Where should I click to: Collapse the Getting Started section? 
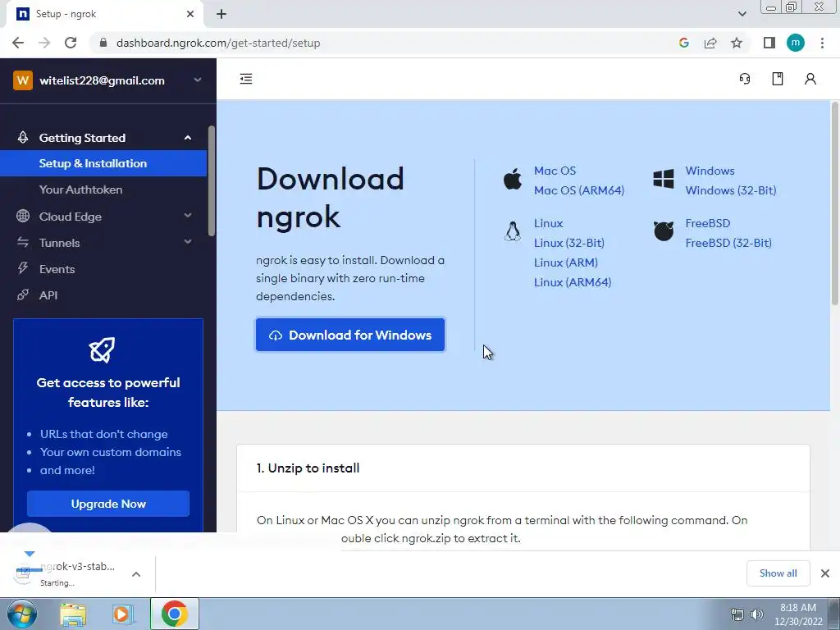click(x=188, y=138)
